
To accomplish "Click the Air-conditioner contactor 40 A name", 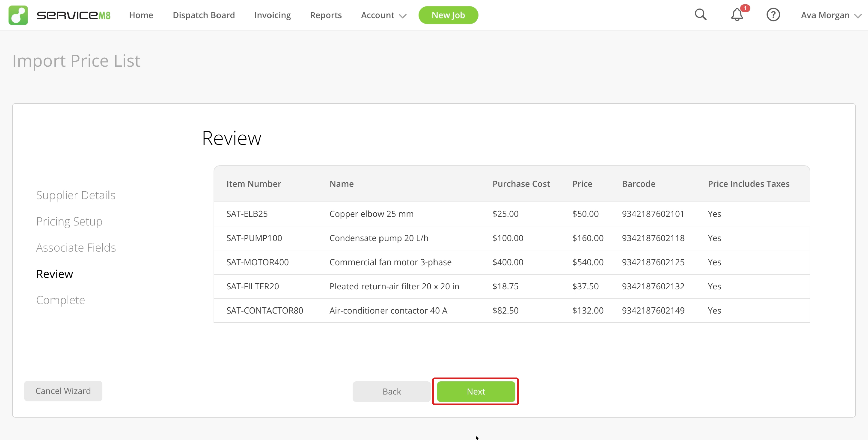I will click(x=388, y=311).
